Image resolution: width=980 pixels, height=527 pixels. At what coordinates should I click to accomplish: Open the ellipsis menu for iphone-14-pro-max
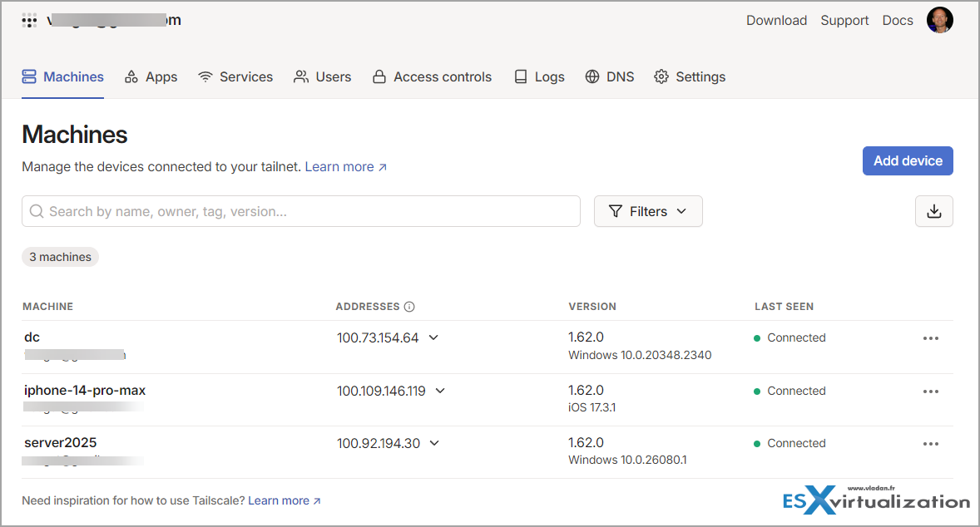(931, 391)
